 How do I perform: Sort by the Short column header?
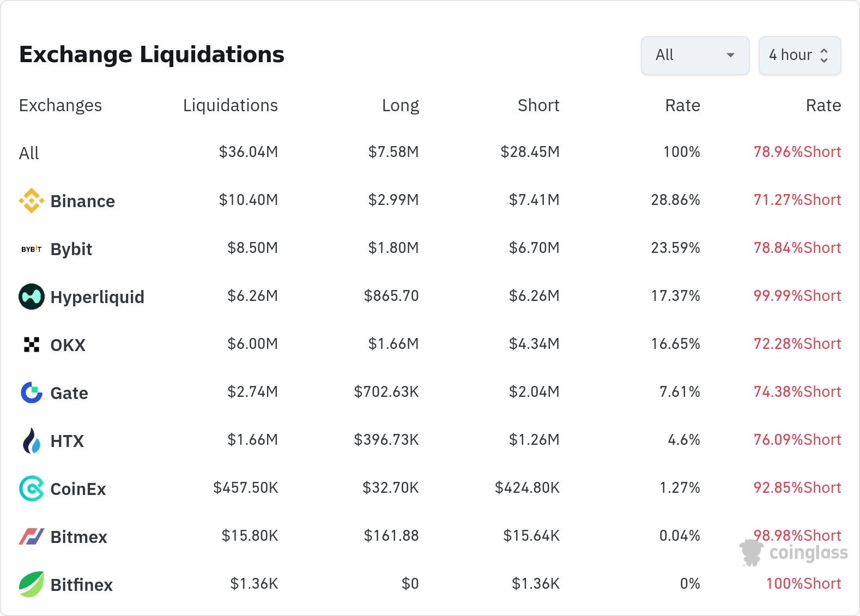click(x=538, y=105)
